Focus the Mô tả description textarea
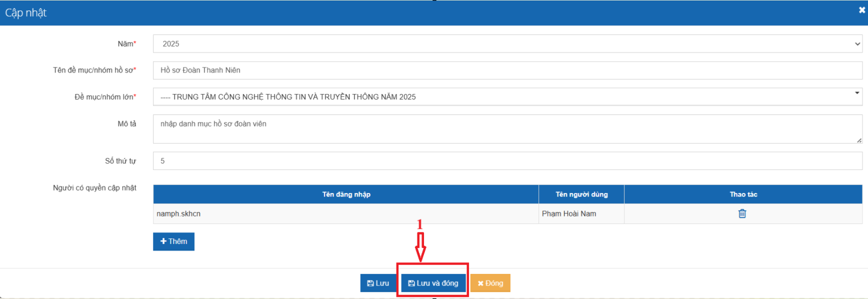 click(x=505, y=129)
